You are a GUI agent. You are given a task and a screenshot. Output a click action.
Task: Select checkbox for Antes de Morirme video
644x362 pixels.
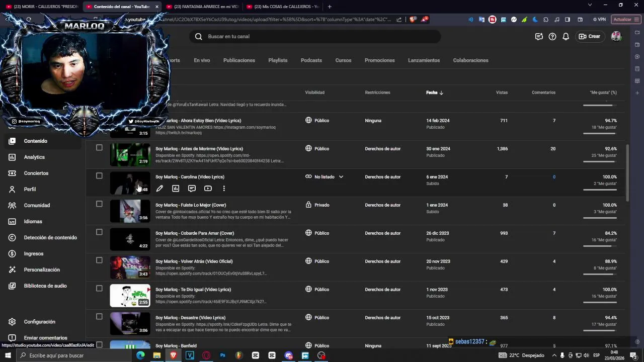click(99, 148)
